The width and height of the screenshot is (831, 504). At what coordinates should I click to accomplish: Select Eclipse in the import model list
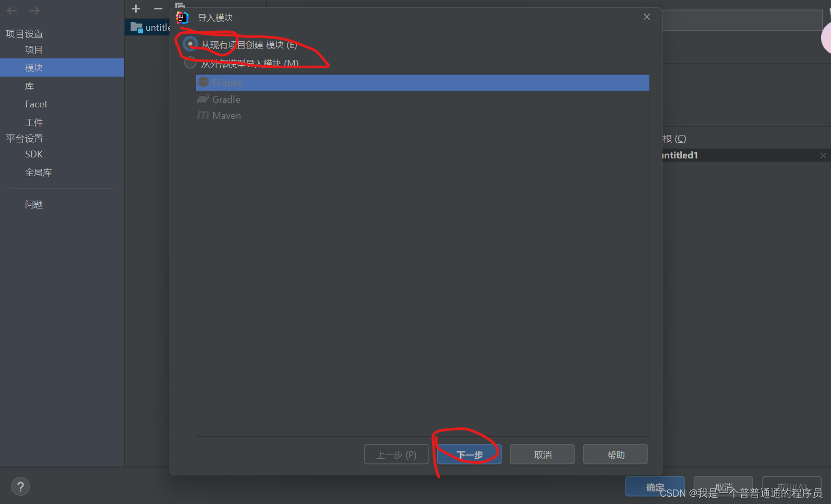(x=423, y=82)
